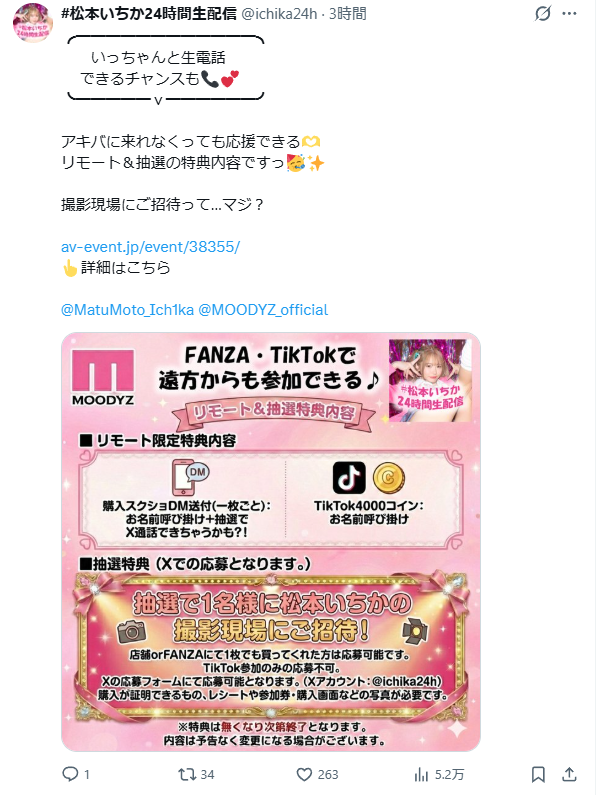Like the post with the heart icon

304,774
